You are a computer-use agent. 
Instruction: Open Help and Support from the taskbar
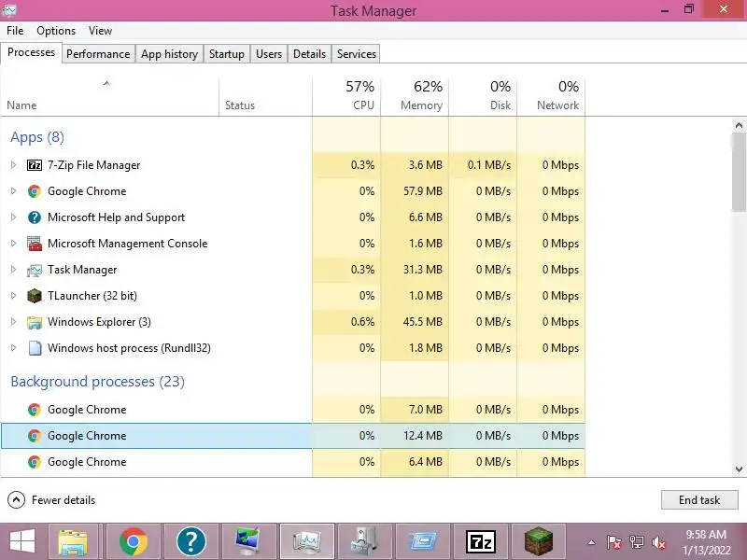tap(191, 541)
